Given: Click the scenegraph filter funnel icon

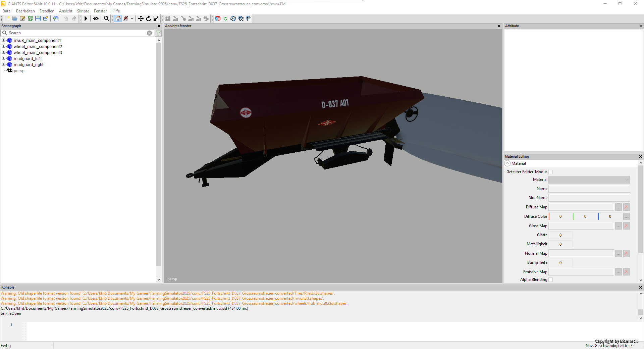Looking at the screenshot, I should point(158,33).
